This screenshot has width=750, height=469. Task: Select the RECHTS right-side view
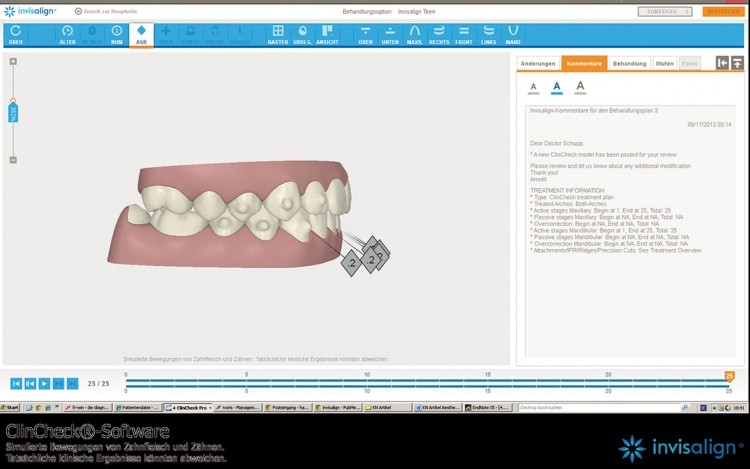439,32
